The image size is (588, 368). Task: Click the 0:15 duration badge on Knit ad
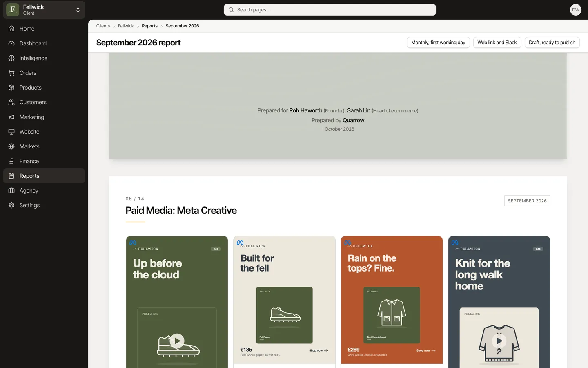538,249
